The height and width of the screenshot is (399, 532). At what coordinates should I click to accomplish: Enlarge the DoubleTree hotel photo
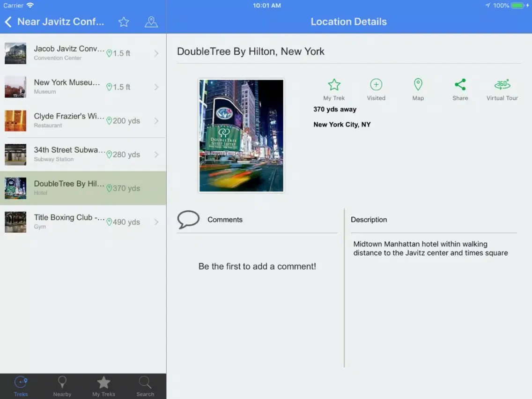241,136
